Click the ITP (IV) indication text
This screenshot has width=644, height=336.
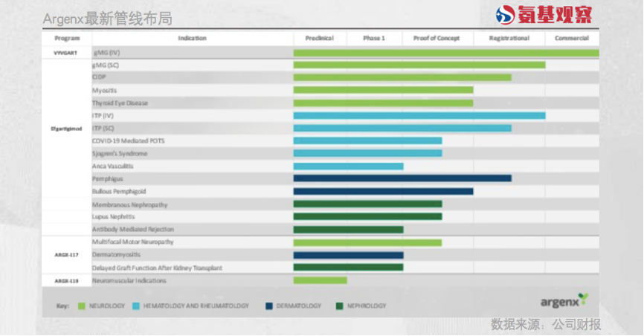pyautogui.click(x=103, y=116)
